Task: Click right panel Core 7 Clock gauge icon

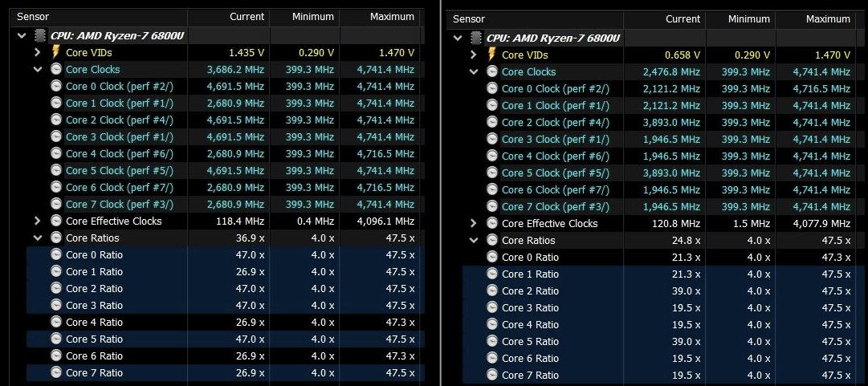Action: pyautogui.click(x=492, y=207)
